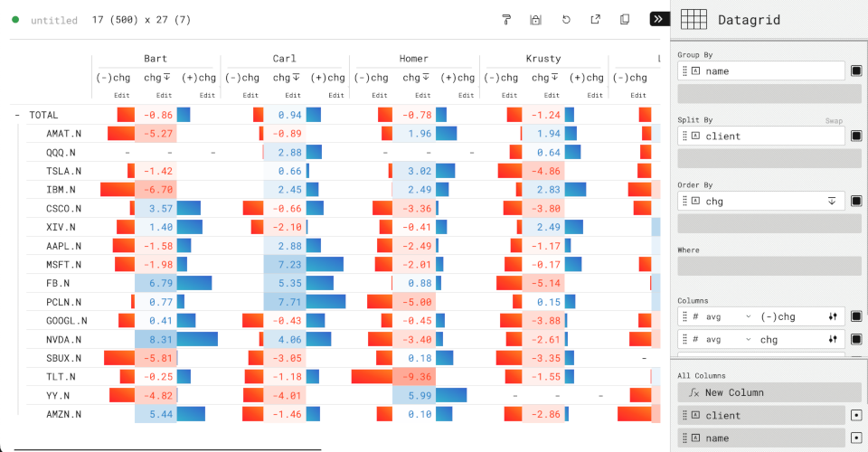Open the Datagrid plugin selector icon
Viewport: 868px width, 452px height.
[x=693, y=19]
